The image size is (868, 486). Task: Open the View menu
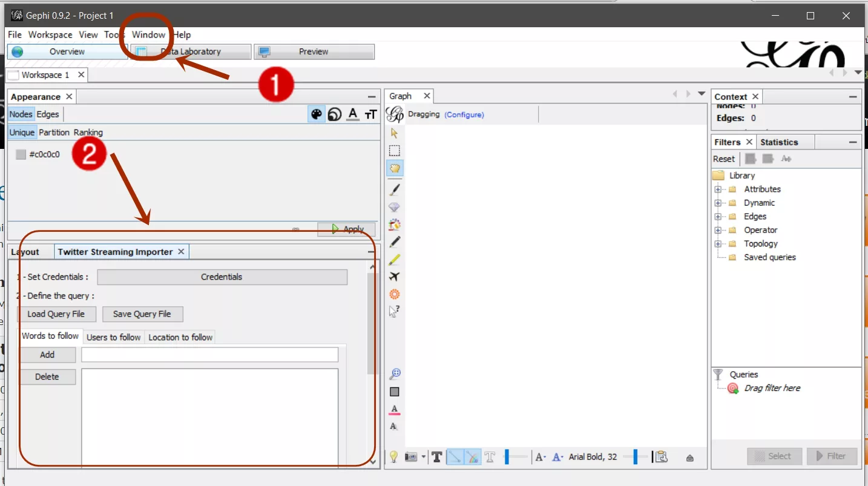(x=88, y=34)
